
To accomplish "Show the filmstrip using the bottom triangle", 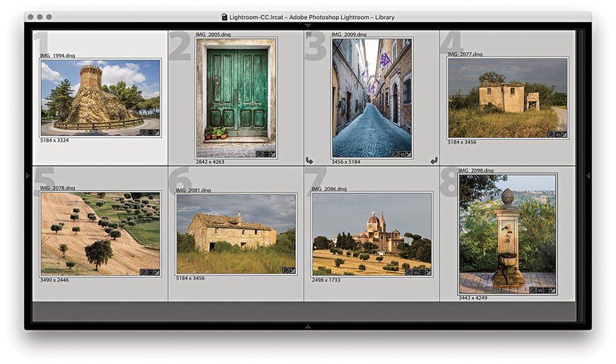I will [x=308, y=326].
